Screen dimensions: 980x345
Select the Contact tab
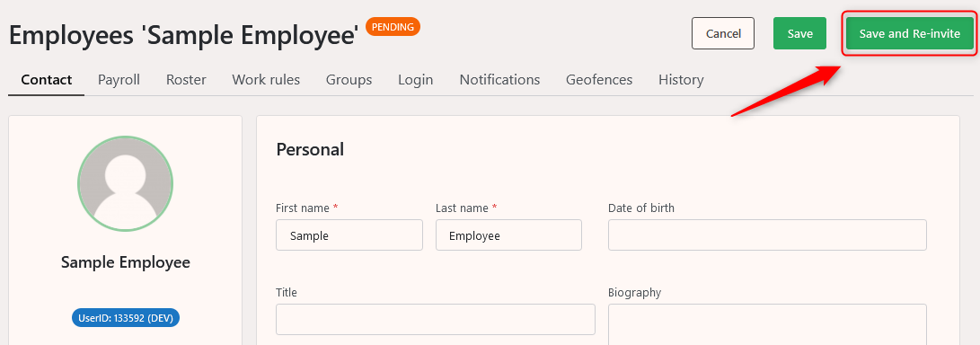click(46, 80)
